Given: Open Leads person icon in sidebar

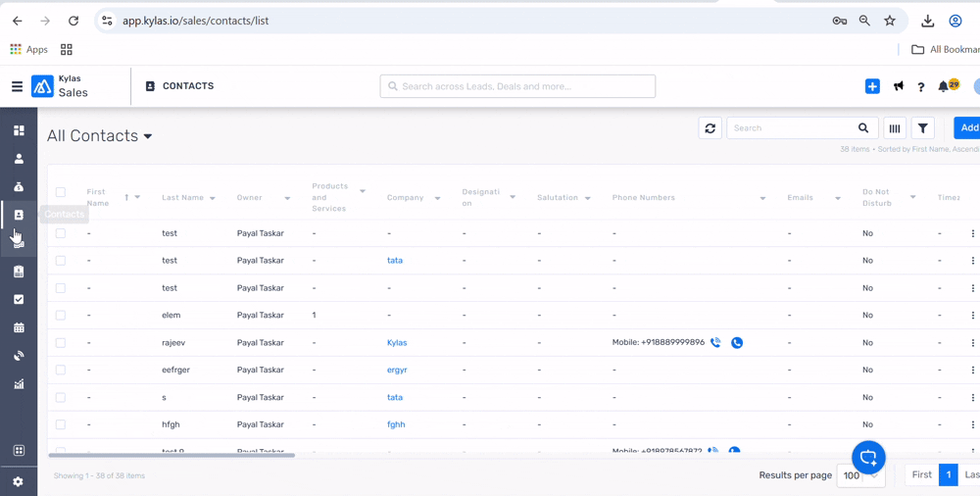Looking at the screenshot, I should (x=19, y=158).
